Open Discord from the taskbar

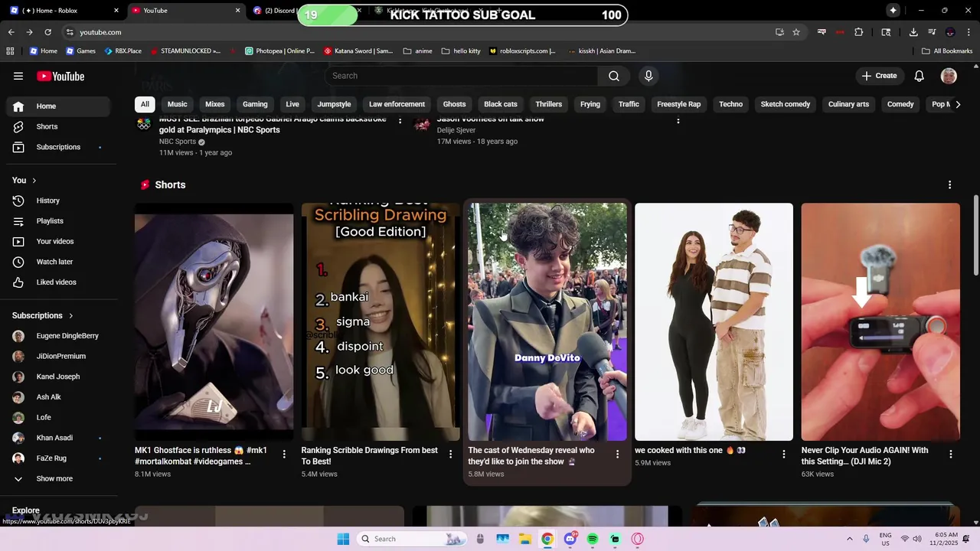[570, 539]
